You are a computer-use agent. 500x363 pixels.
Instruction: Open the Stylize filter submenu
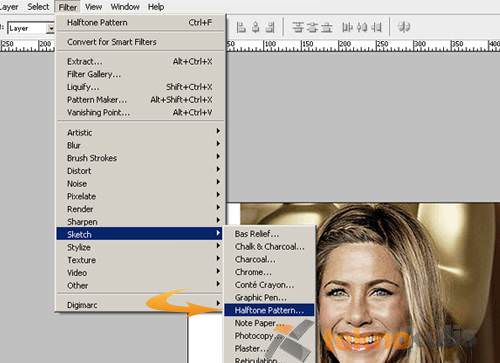click(x=140, y=247)
